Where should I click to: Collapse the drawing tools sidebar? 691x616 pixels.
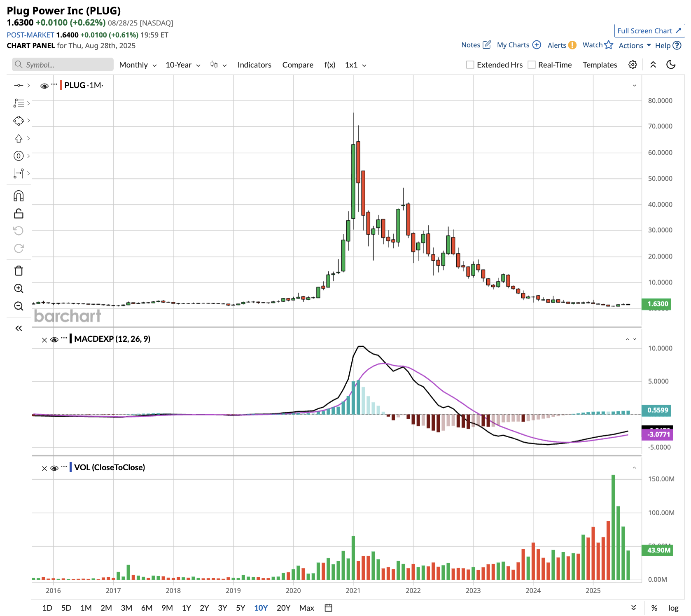pos(19,328)
